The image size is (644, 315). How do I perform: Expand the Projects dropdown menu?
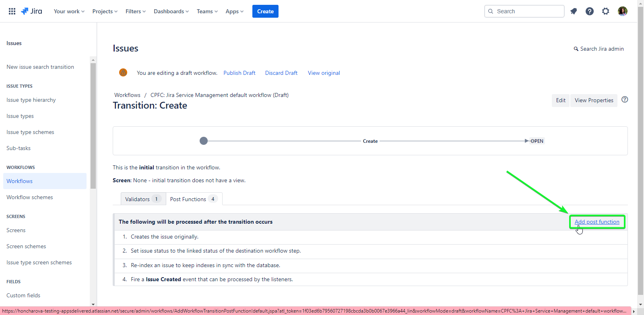point(105,11)
